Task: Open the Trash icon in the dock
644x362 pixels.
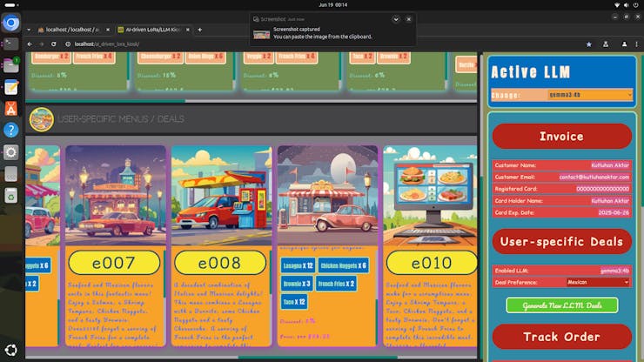Action: pyautogui.click(x=11, y=196)
